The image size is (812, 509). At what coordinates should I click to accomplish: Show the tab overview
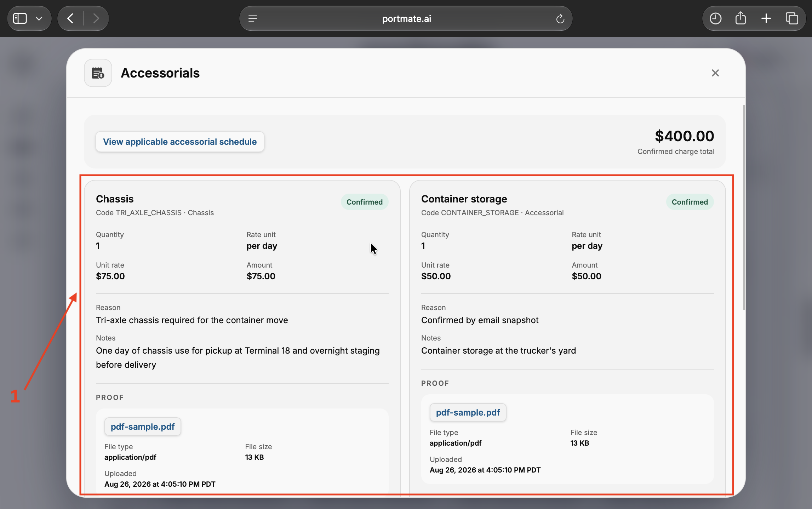click(792, 18)
